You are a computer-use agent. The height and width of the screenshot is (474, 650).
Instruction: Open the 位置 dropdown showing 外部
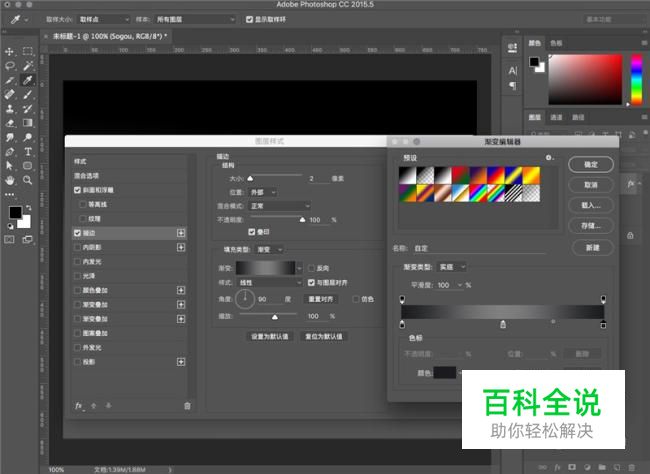pyautogui.click(x=263, y=192)
